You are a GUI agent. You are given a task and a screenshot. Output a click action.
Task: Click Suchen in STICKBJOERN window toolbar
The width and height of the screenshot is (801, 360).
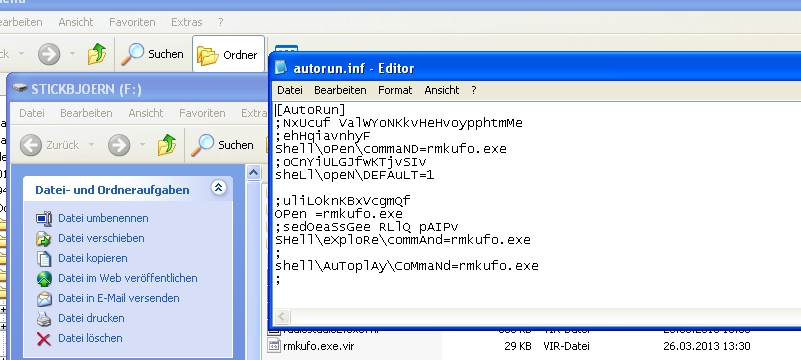pos(223,145)
